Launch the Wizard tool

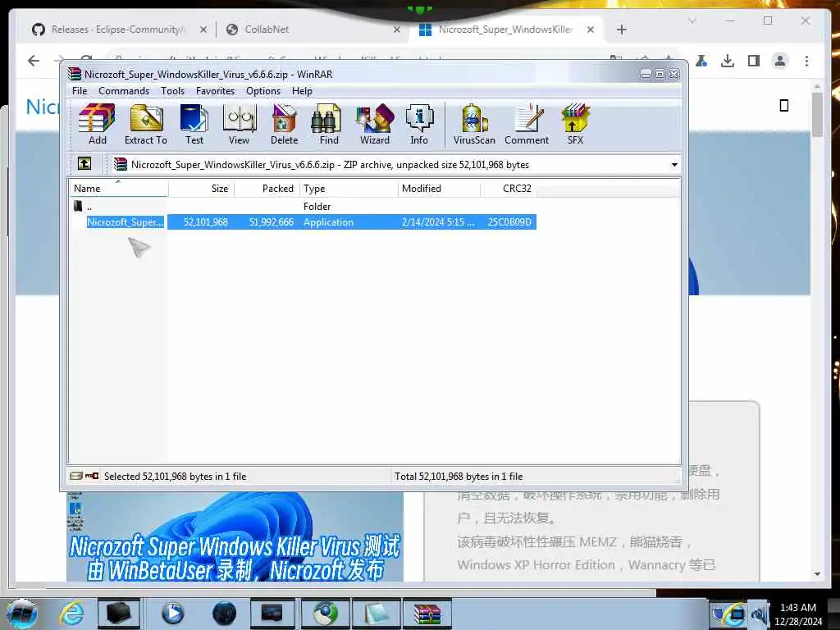374,125
